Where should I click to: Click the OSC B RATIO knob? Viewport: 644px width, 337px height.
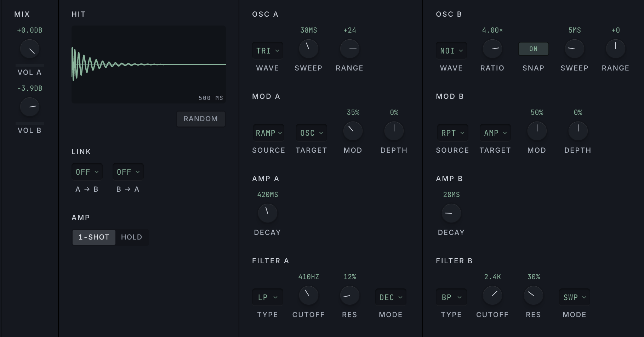pos(492,49)
